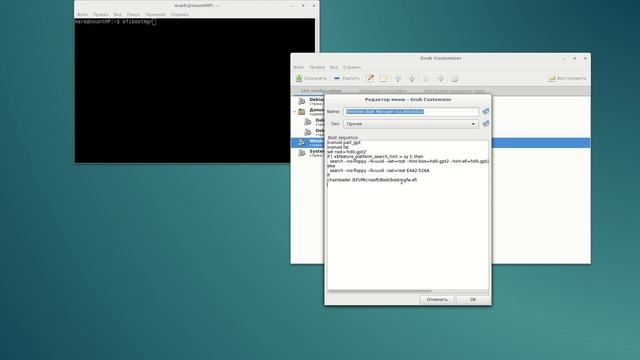Viewport: 640px width, 360px height.
Task: Maximize the Grub Customizer main window
Action: tap(574, 58)
